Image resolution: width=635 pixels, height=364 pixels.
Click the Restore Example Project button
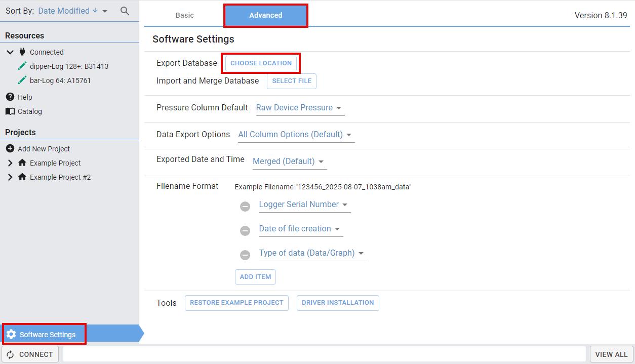point(236,303)
